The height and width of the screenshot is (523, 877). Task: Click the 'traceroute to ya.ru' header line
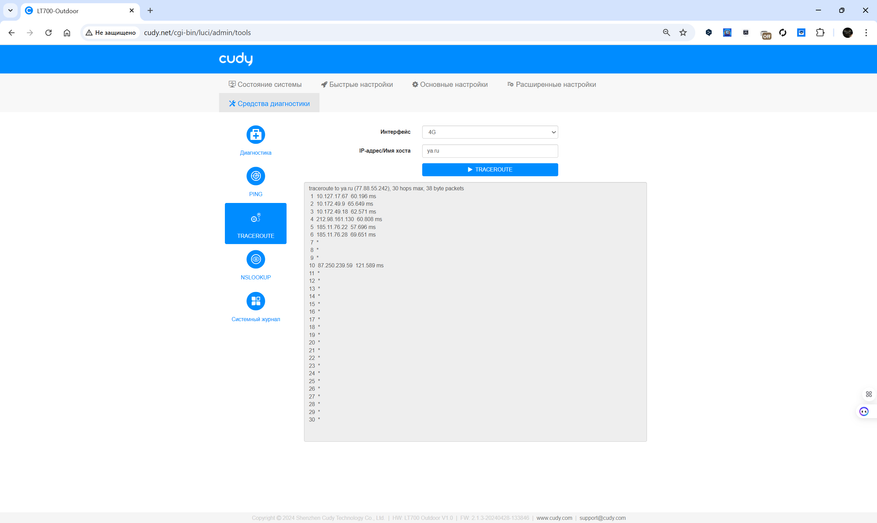(386, 189)
